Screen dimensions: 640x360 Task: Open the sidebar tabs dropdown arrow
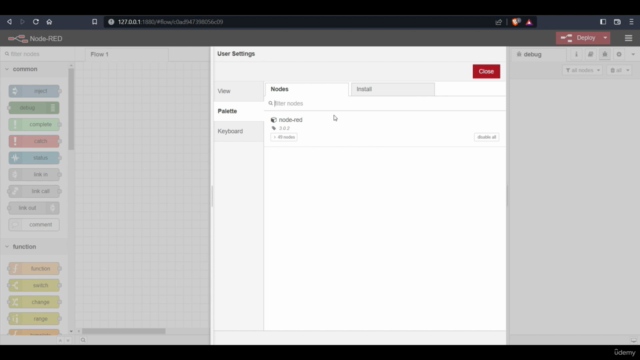(x=633, y=54)
